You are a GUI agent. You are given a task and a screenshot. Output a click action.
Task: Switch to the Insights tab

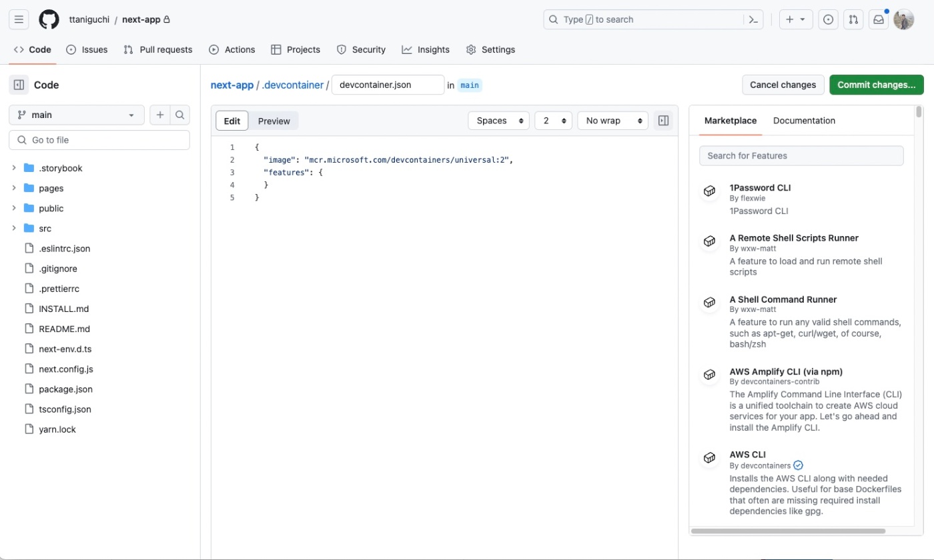tap(426, 49)
